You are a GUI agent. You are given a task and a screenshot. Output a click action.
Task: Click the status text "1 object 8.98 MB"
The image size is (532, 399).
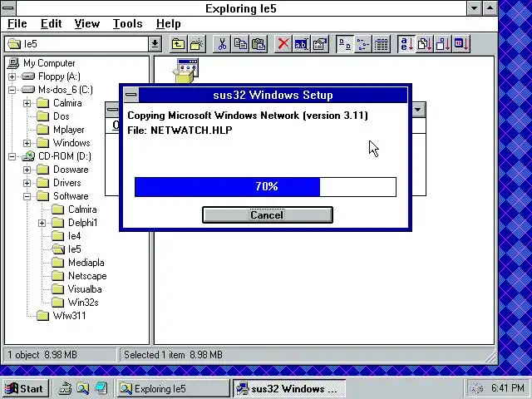(x=42, y=355)
